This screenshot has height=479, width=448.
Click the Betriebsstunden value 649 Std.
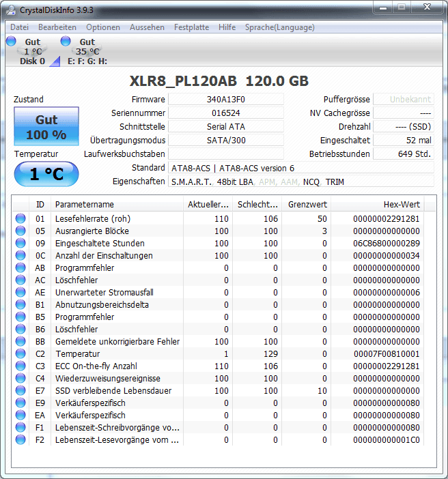point(404,154)
